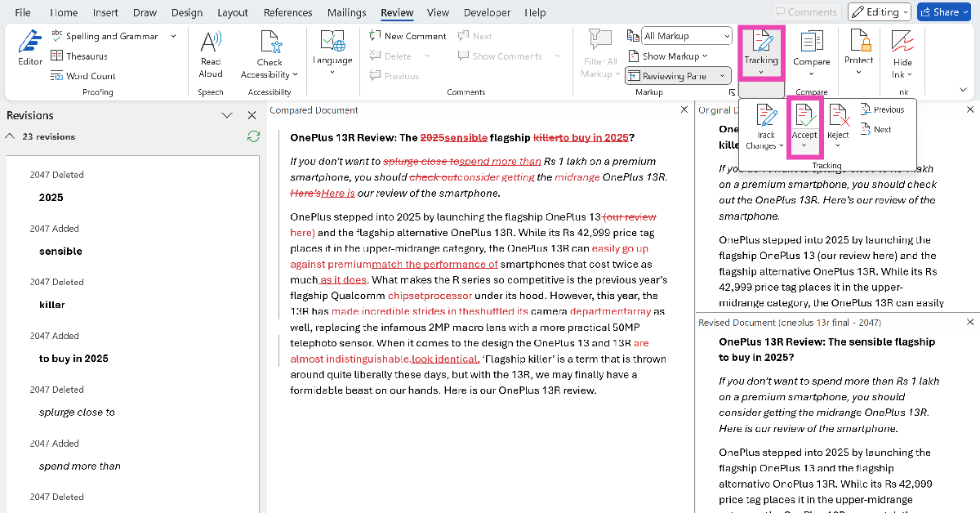Open the Reviewing Pane dropdown arrow
The width and height of the screenshot is (980, 513).
point(722,76)
